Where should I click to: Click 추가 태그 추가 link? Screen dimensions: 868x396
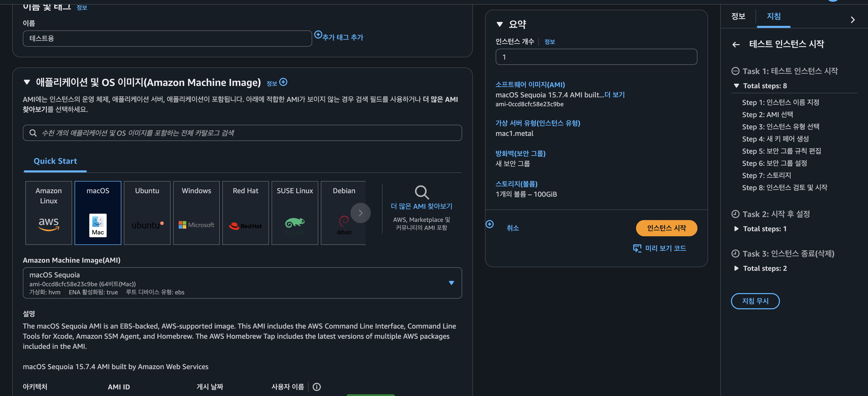(x=343, y=37)
